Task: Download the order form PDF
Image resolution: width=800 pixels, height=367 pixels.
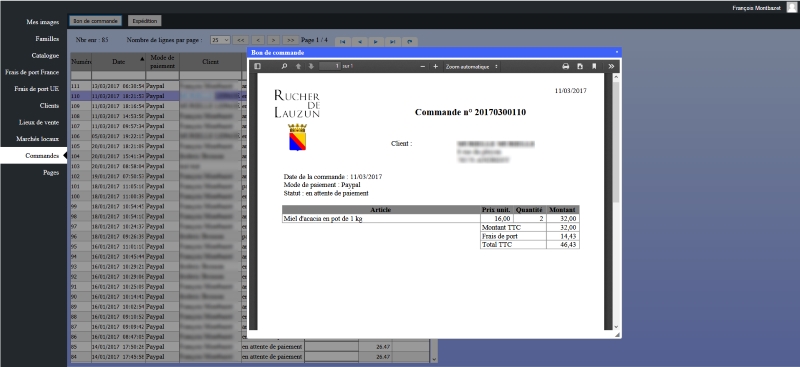Action: tap(580, 66)
